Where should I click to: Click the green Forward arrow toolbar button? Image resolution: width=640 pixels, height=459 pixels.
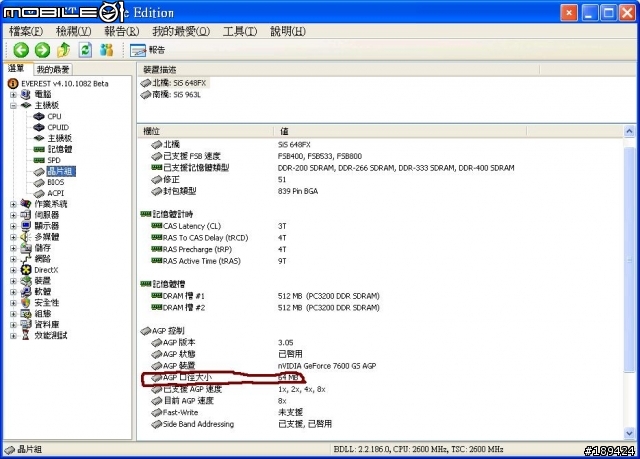[x=42, y=50]
